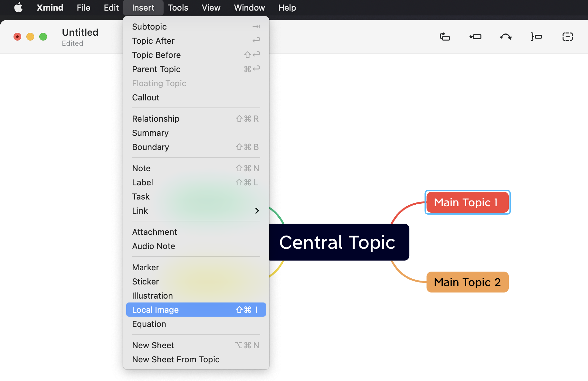Screen dimensions: 588x381
Task: Open the Tools menu
Action: [178, 7]
